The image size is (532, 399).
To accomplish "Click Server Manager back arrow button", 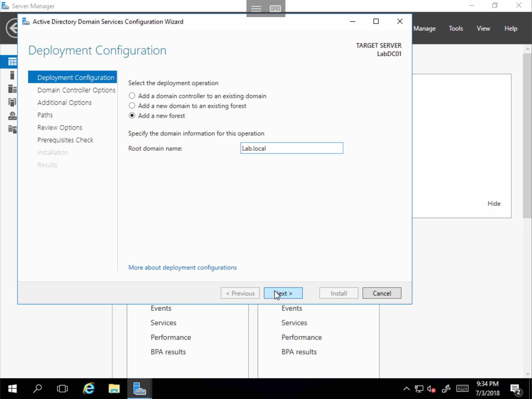I will [12, 28].
